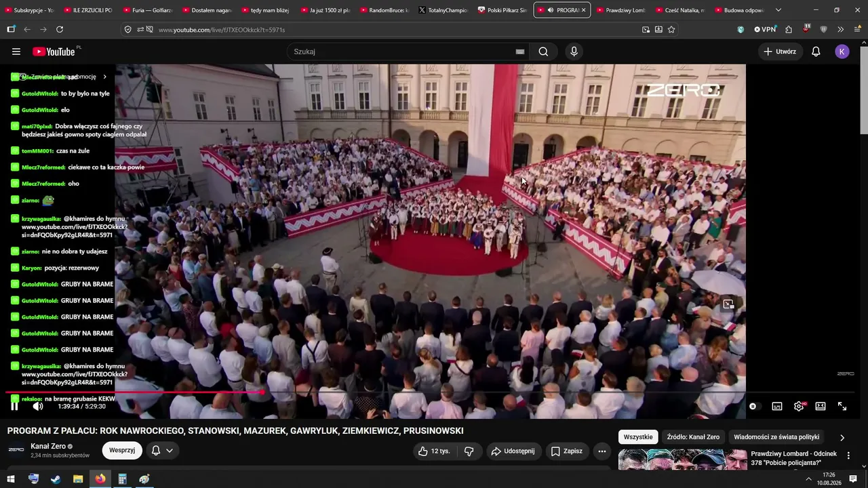Open the more actions three-dot menu
The width and height of the screenshot is (868, 488).
tap(601, 451)
